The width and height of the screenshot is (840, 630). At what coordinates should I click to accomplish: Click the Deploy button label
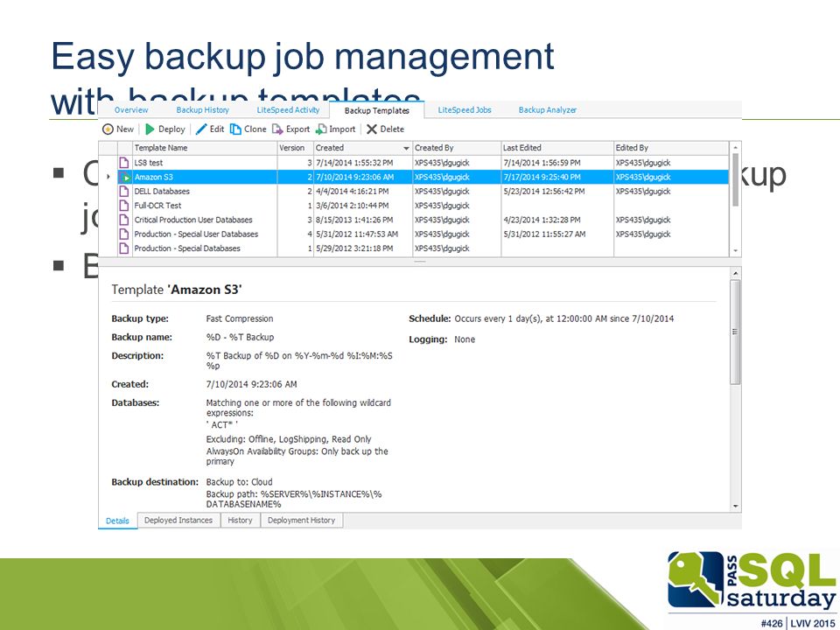171,129
